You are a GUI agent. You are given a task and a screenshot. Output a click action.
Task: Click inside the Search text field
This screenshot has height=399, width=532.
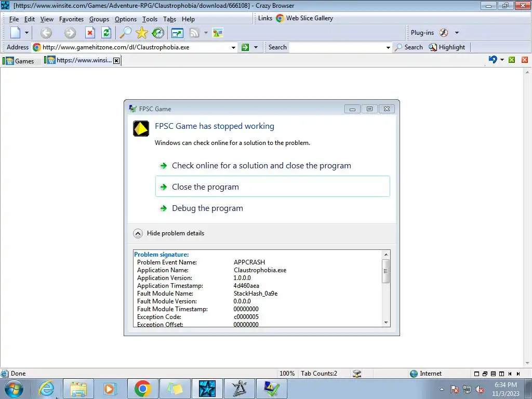tap(337, 47)
